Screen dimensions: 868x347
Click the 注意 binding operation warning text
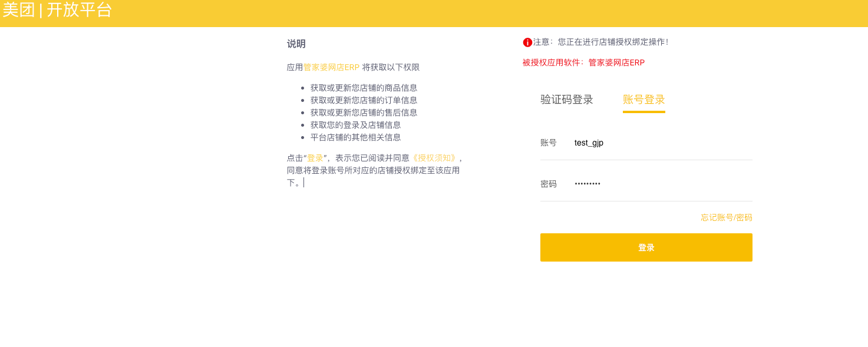tap(600, 42)
